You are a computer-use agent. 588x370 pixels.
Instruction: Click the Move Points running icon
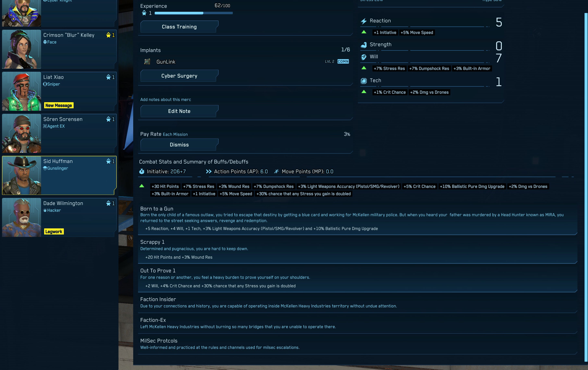point(276,171)
